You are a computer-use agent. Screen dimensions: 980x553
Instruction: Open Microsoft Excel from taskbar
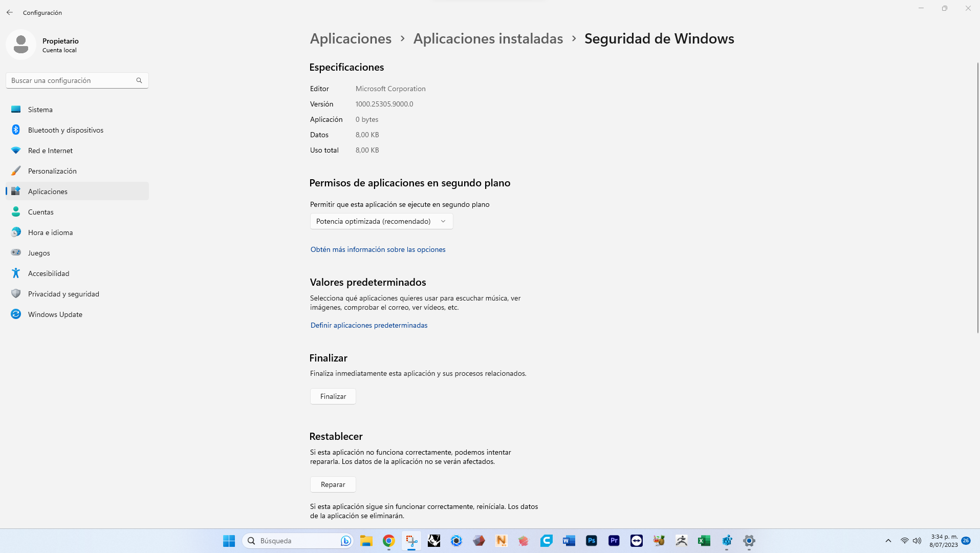tap(704, 541)
